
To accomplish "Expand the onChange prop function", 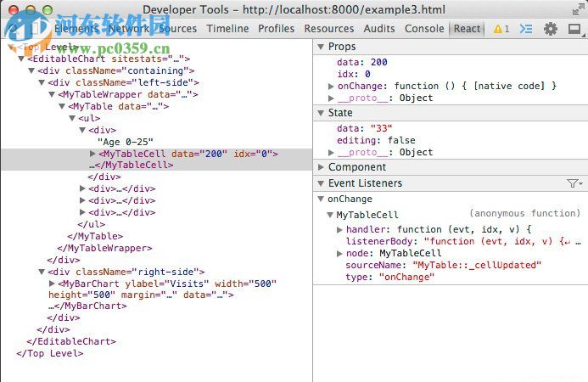I will coord(331,87).
